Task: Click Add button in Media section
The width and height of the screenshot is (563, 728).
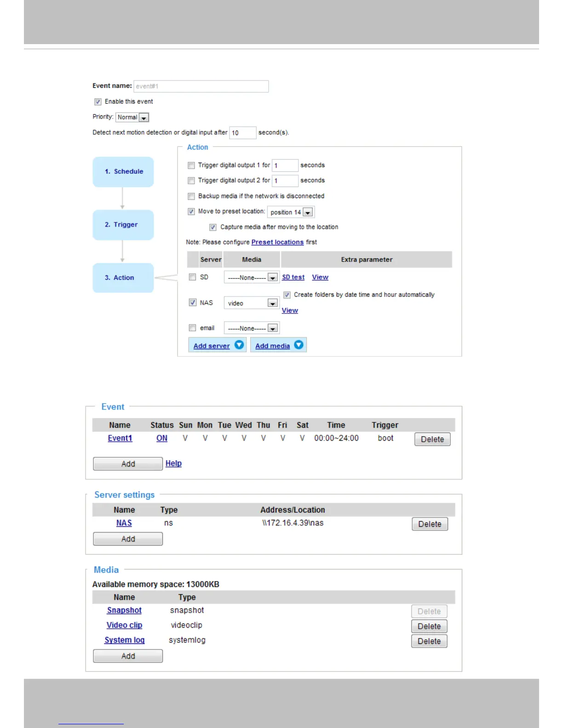Action: [x=128, y=656]
